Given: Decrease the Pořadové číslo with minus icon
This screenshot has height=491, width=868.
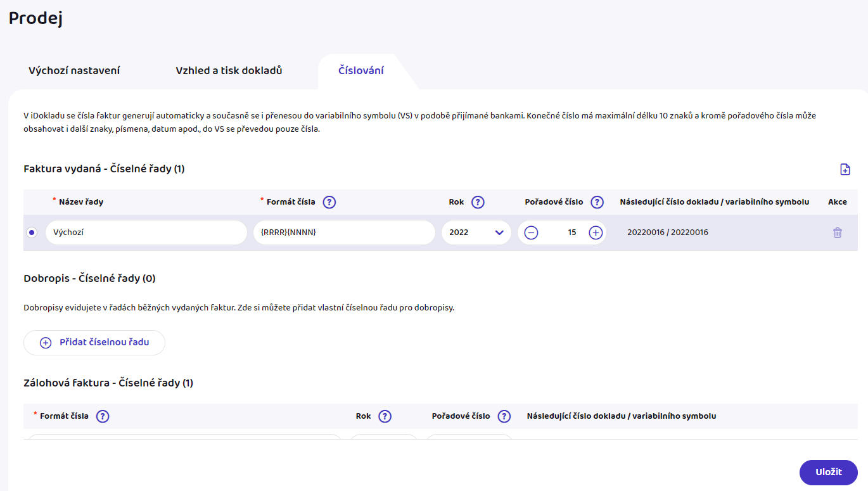Looking at the screenshot, I should (532, 233).
